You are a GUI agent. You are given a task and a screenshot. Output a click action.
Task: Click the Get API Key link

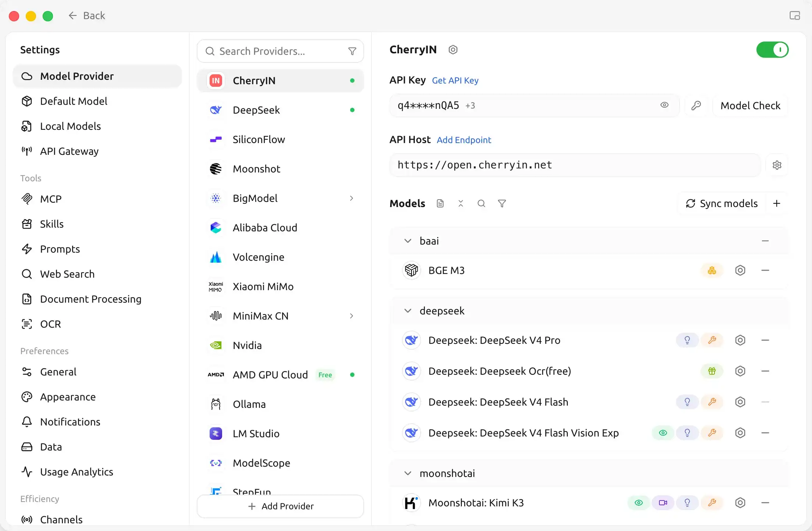[x=455, y=81]
